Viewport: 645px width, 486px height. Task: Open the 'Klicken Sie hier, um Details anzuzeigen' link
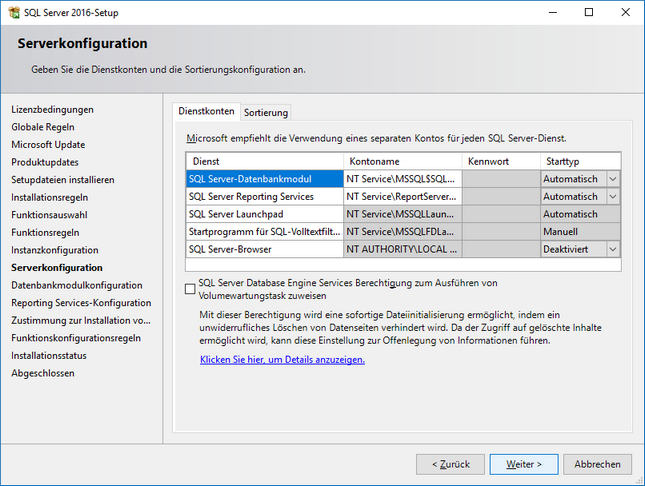(x=282, y=359)
